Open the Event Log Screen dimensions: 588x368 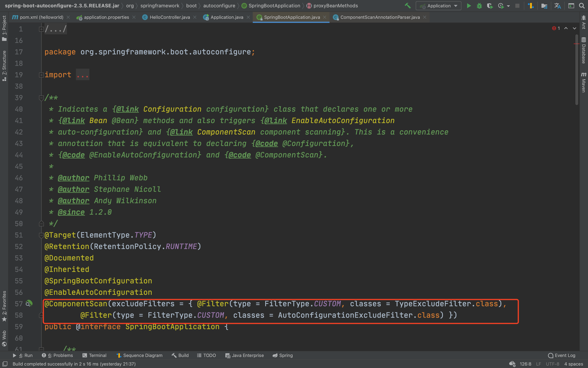561,355
